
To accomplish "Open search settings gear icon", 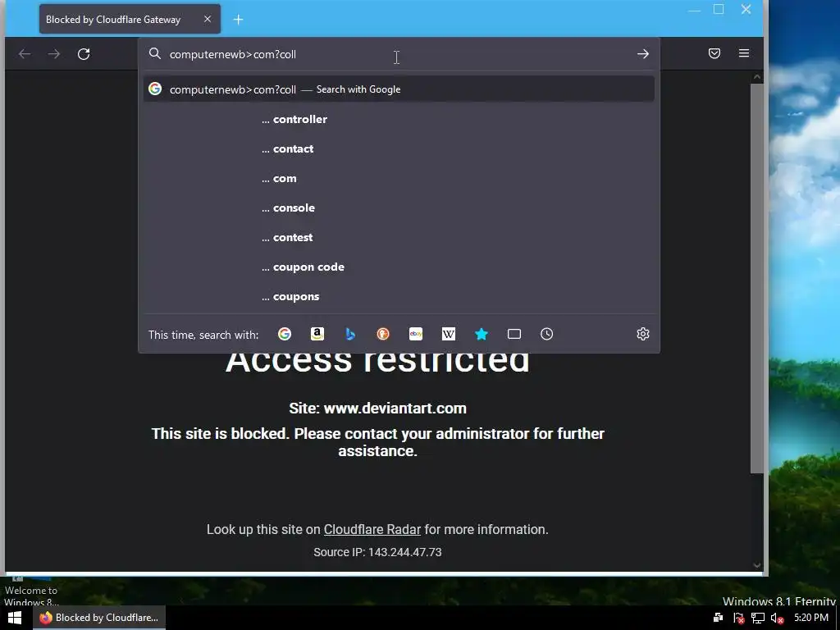I will [643, 335].
